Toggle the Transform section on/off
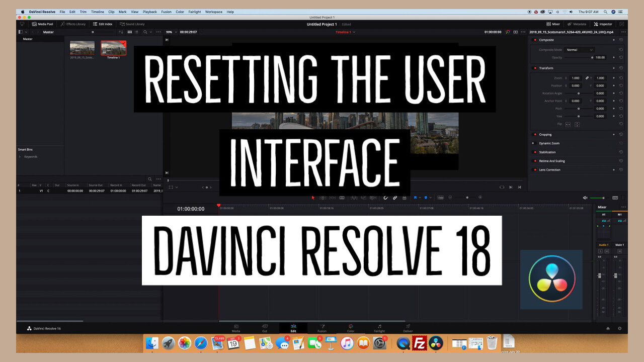The height and width of the screenshot is (362, 644). (535, 68)
